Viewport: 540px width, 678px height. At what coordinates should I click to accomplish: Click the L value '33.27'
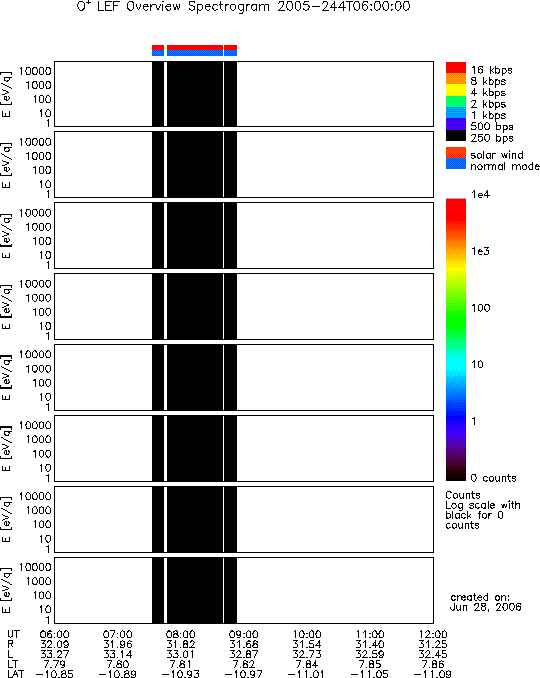coord(54,654)
